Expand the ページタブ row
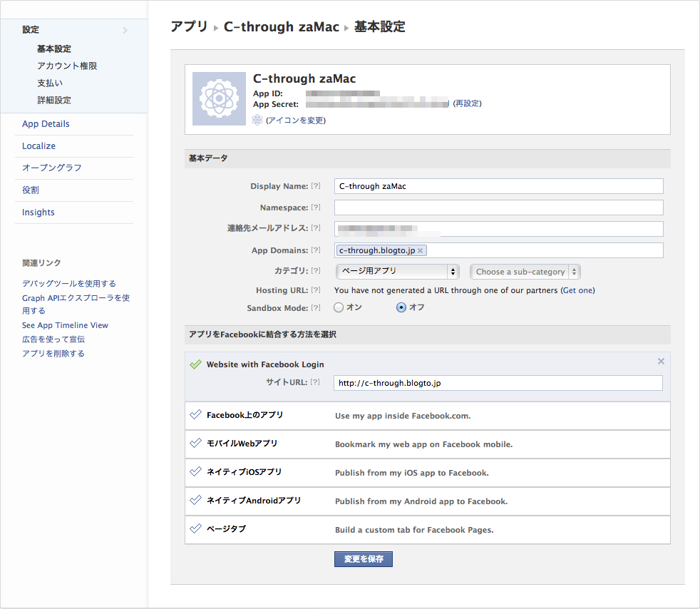This screenshot has height=609, width=700. [x=427, y=530]
